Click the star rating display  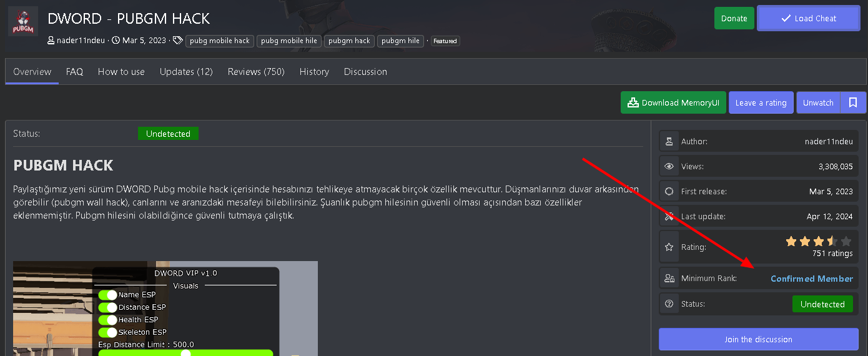pyautogui.click(x=819, y=241)
